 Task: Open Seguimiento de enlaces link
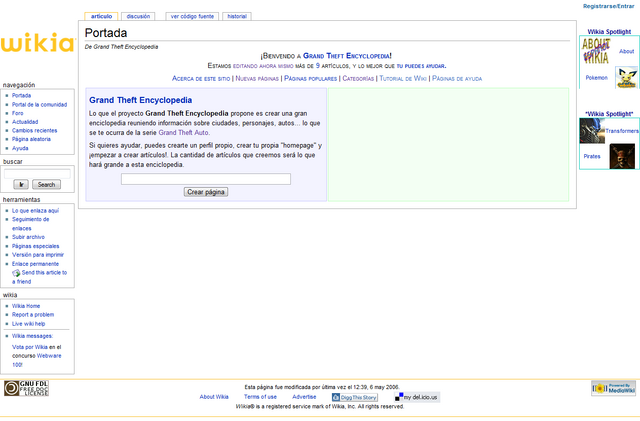pos(30,224)
